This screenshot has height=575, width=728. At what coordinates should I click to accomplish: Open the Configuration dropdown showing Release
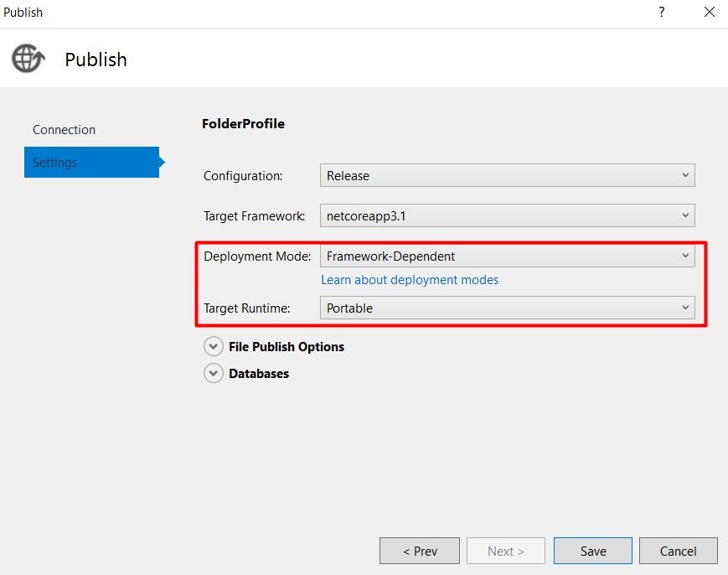pos(507,175)
